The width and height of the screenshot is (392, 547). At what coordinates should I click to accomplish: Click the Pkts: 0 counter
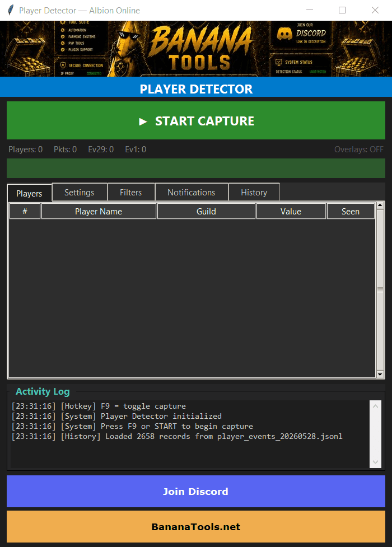(66, 149)
